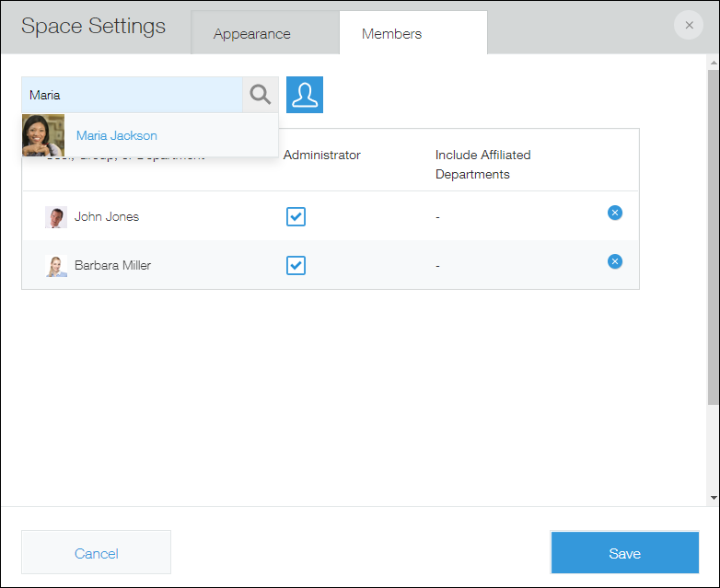Remove Barbara Miller from members list
Screen dimensions: 720x588
click(x=615, y=261)
